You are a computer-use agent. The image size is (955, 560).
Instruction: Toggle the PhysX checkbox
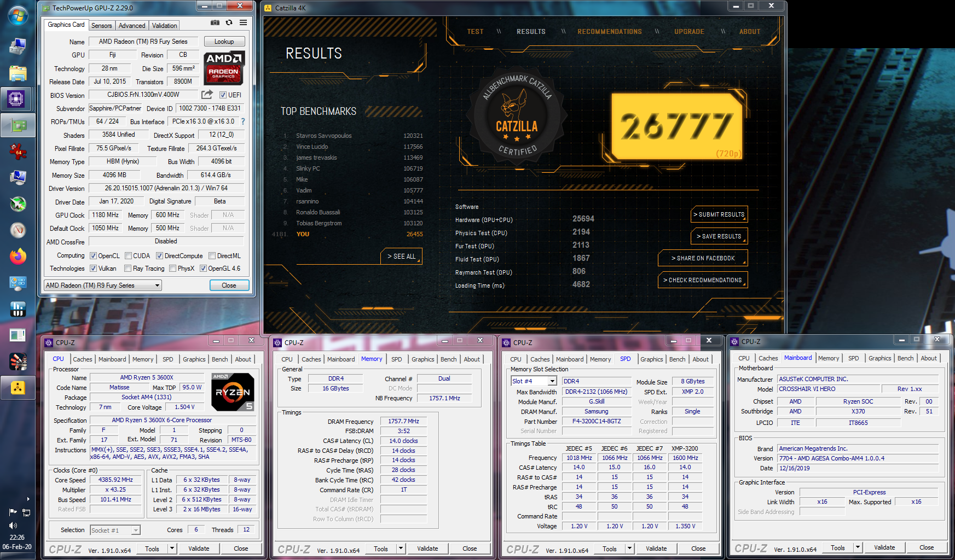click(172, 269)
